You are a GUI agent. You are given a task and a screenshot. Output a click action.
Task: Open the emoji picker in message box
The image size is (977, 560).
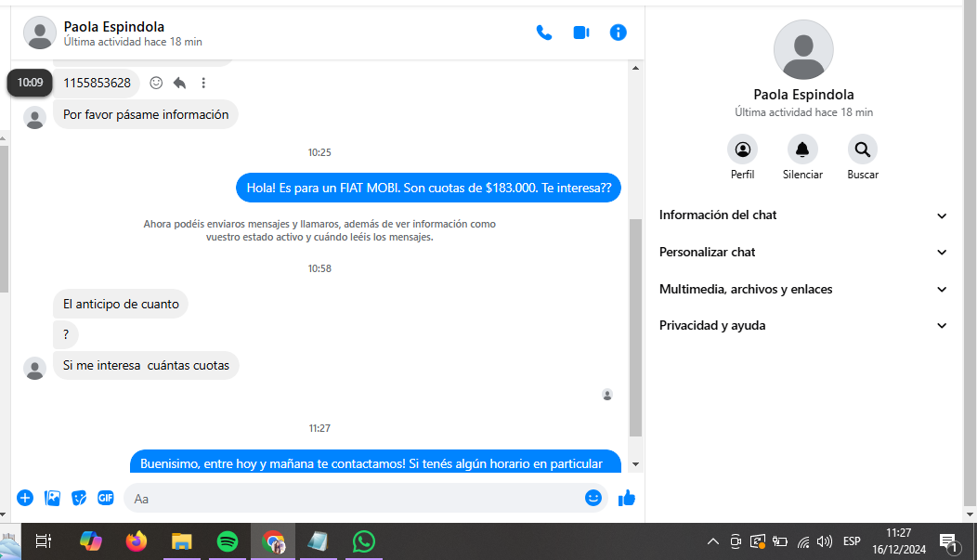[593, 498]
